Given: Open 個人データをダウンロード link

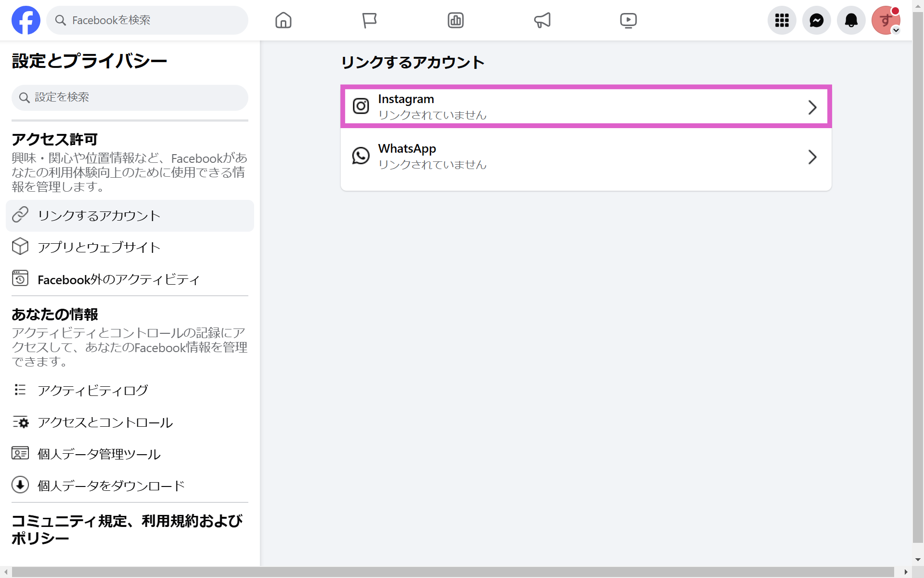Looking at the screenshot, I should [x=111, y=486].
